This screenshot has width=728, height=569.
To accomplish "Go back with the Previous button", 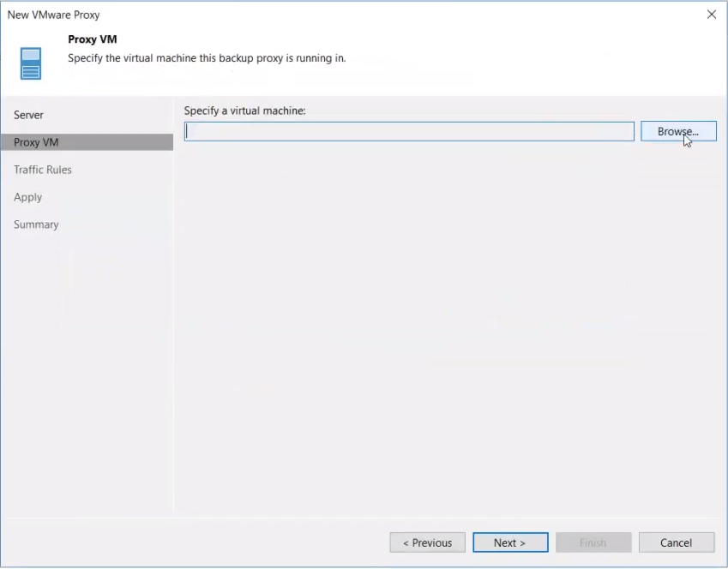I will [427, 542].
